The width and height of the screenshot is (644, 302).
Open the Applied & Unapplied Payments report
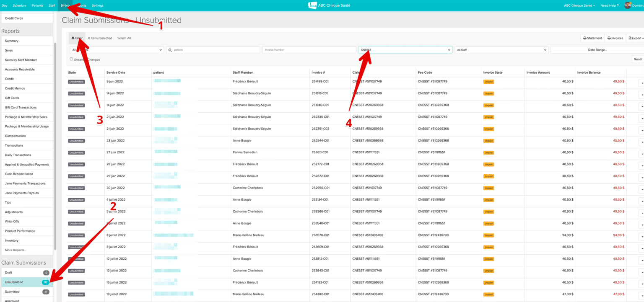[27, 165]
